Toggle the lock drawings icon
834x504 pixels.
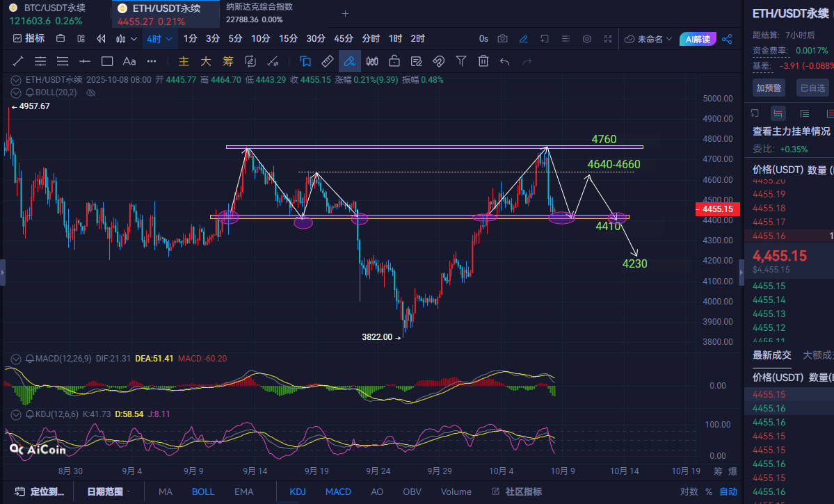tap(394, 61)
